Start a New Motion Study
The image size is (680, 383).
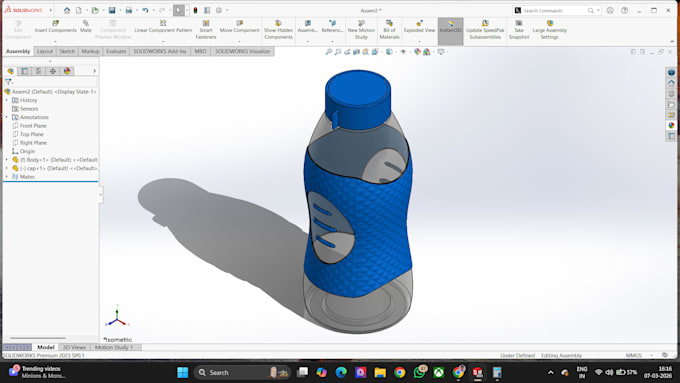[361, 29]
